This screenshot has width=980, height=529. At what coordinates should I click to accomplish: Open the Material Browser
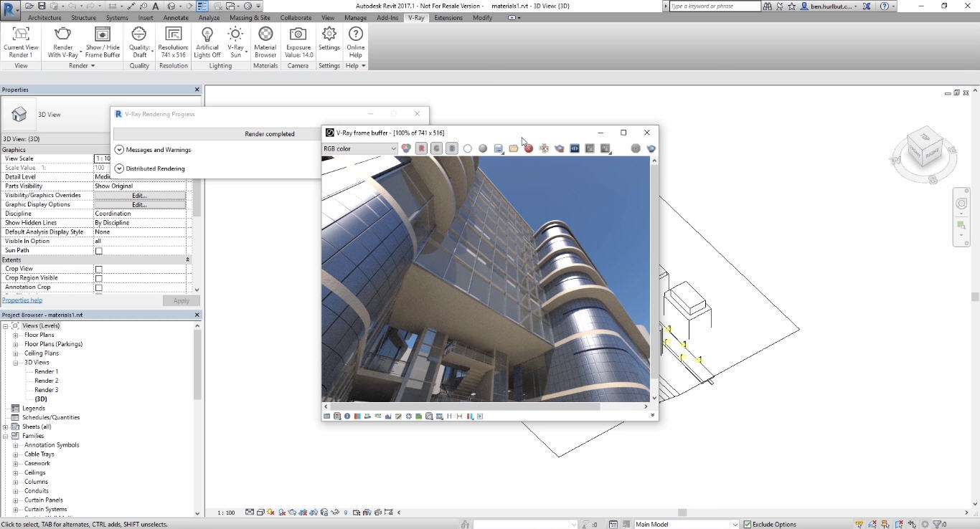pyautogui.click(x=265, y=42)
